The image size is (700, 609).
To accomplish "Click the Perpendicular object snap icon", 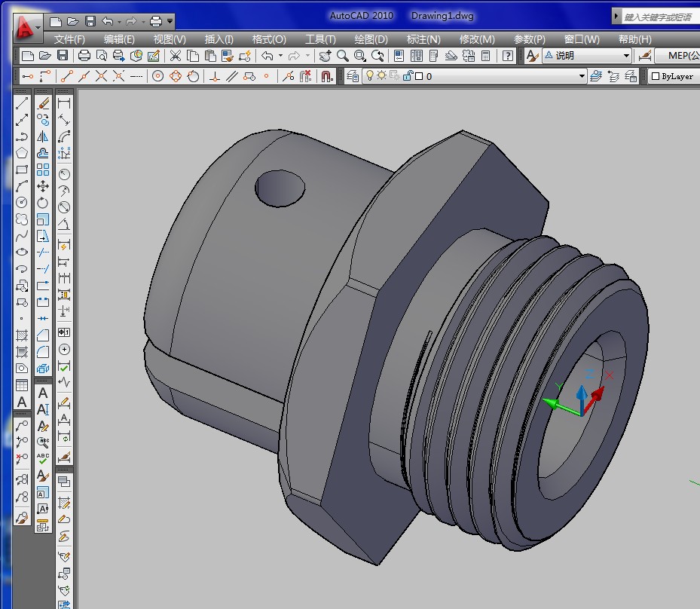I will coord(215,76).
